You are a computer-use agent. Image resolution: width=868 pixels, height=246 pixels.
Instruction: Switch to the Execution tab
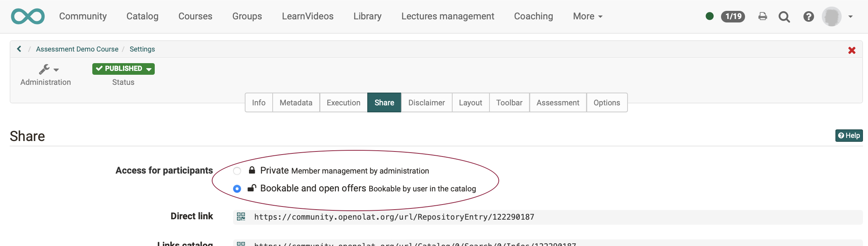pyautogui.click(x=344, y=103)
